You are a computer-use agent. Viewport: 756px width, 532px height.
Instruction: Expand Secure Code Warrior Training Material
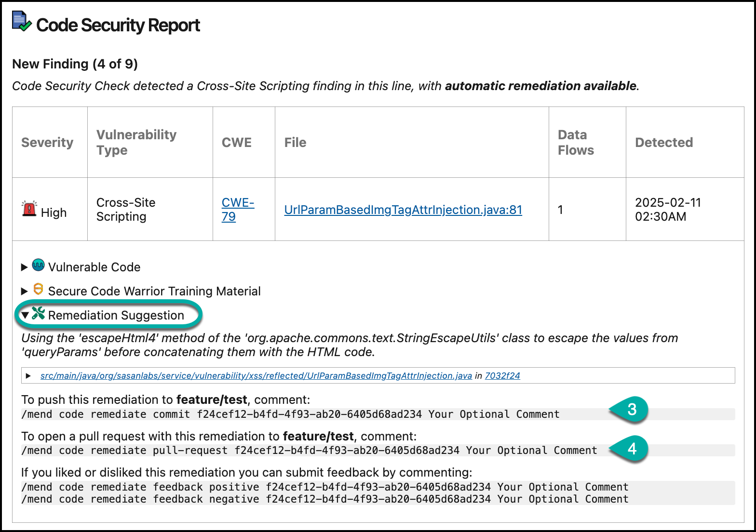[25, 292]
